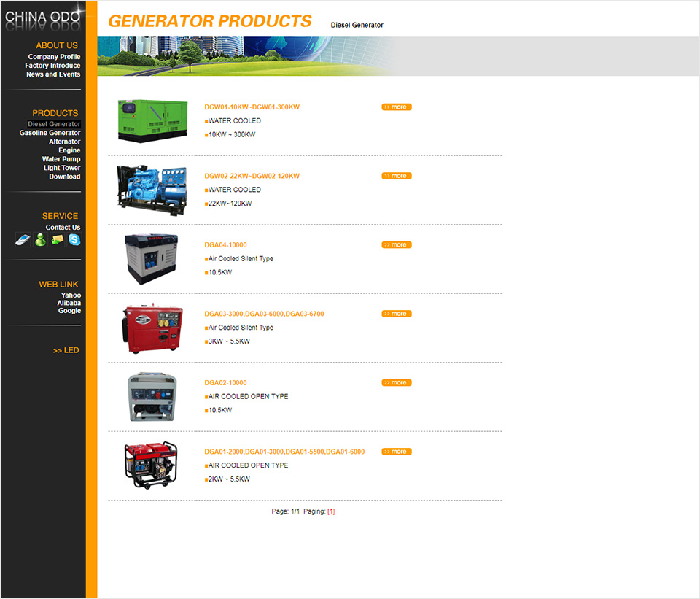Click the DGW02-22KW~DGW02-120KW product title

(x=252, y=176)
